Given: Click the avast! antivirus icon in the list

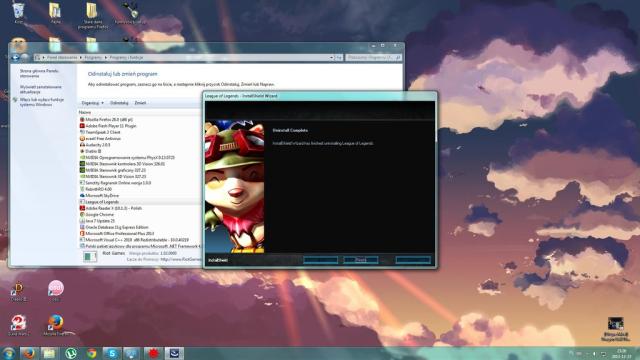Looking at the screenshot, I should 82,139.
